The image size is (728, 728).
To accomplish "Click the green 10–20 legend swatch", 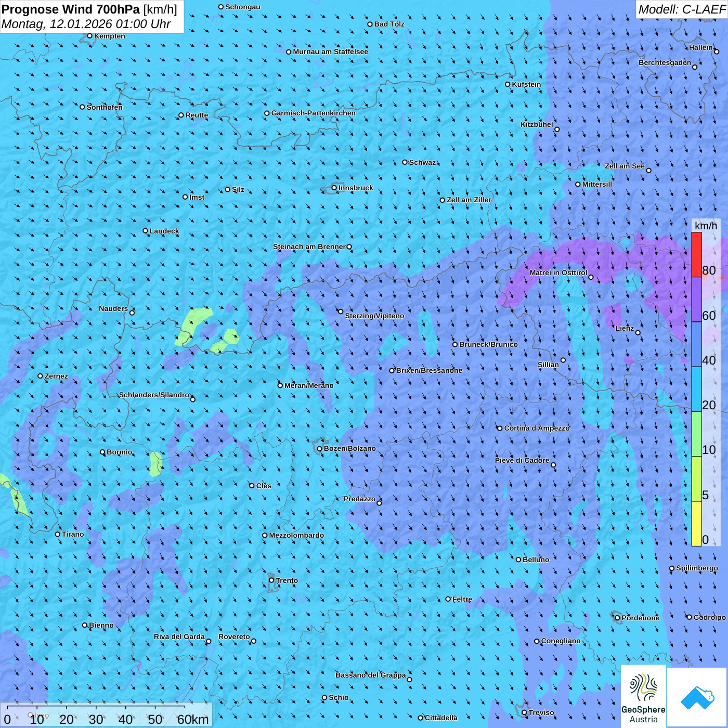I will [x=696, y=434].
